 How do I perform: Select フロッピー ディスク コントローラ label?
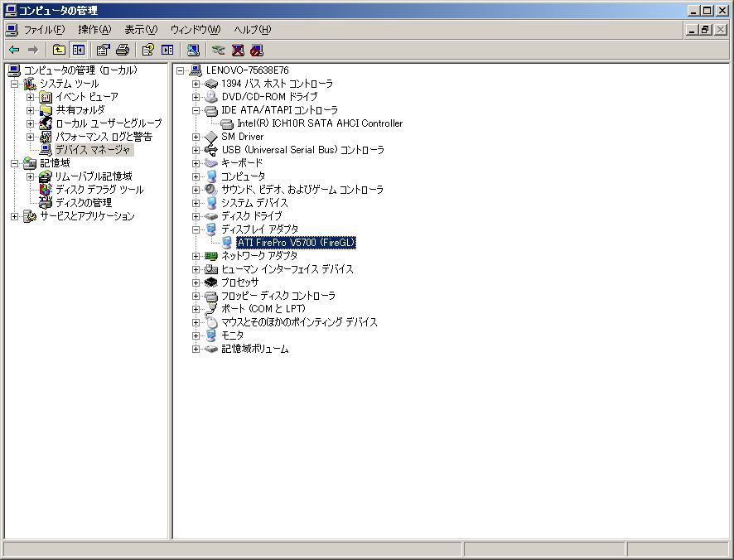278,296
